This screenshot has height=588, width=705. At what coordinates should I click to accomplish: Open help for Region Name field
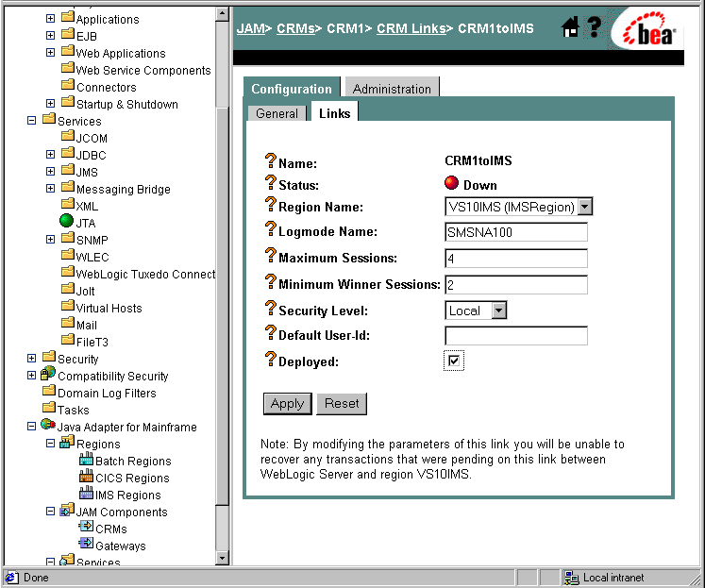(270, 204)
